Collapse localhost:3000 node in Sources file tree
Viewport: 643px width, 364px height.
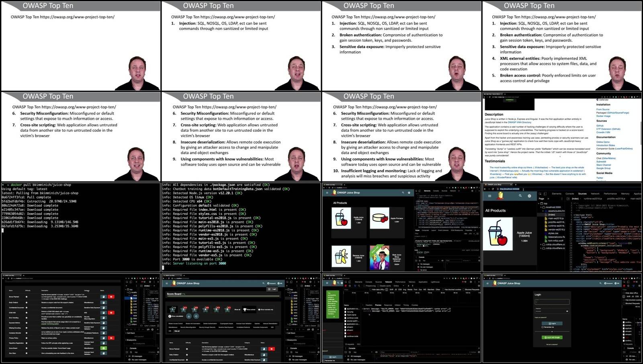(x=541, y=207)
